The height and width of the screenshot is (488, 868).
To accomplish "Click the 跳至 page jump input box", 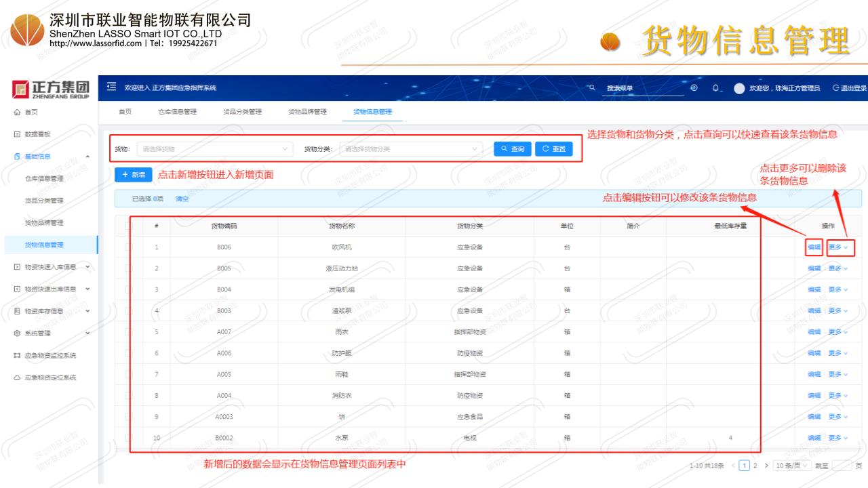I will (842, 466).
